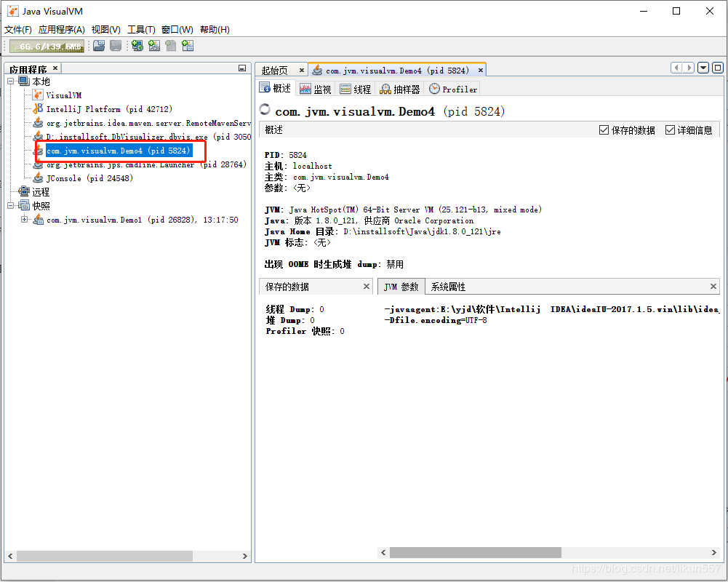Expand the Demo1 (pid 26828) snapshot node
The width and height of the screenshot is (728, 582).
24,219
